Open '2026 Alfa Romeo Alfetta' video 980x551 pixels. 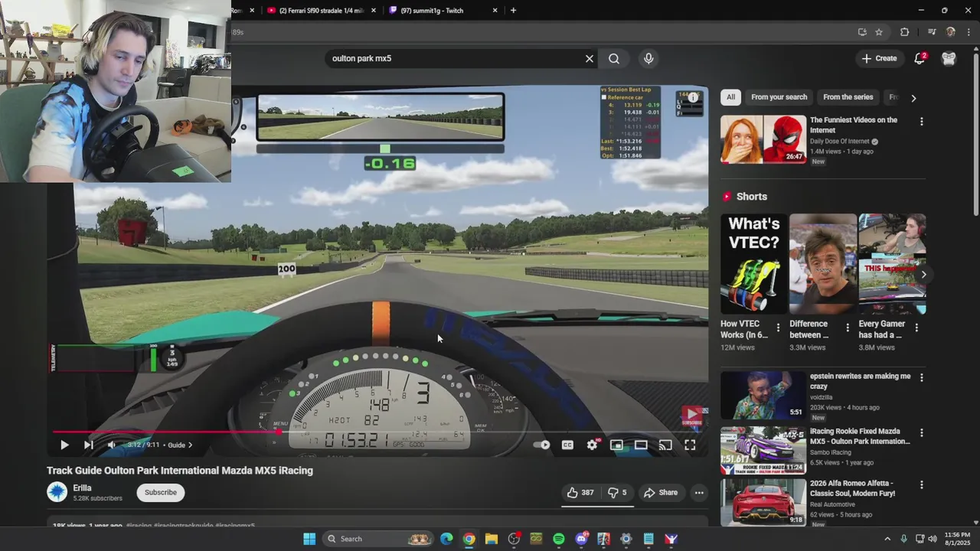tap(763, 502)
